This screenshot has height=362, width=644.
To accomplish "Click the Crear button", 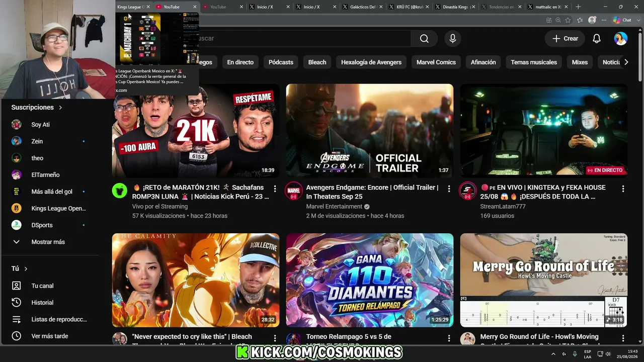I will [565, 39].
